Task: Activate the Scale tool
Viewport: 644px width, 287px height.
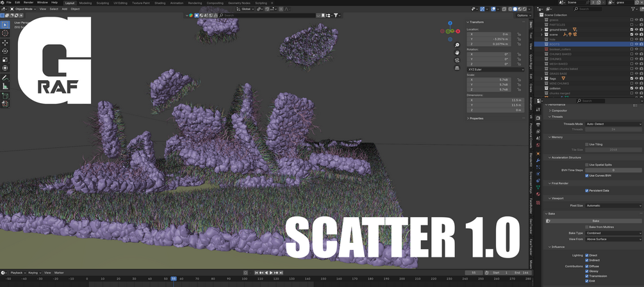Action: click(x=5, y=60)
